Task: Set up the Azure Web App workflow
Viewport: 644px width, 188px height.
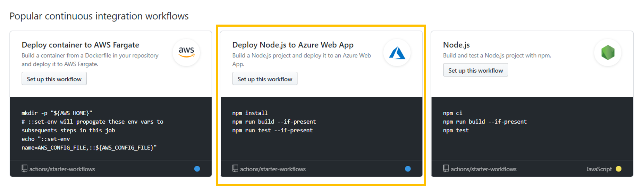Action: [x=265, y=79]
